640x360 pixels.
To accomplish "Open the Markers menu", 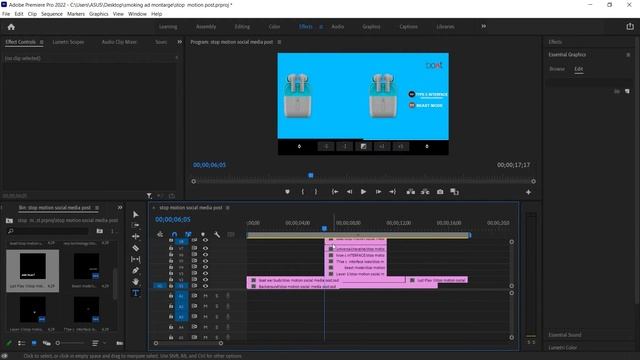I will point(76,14).
